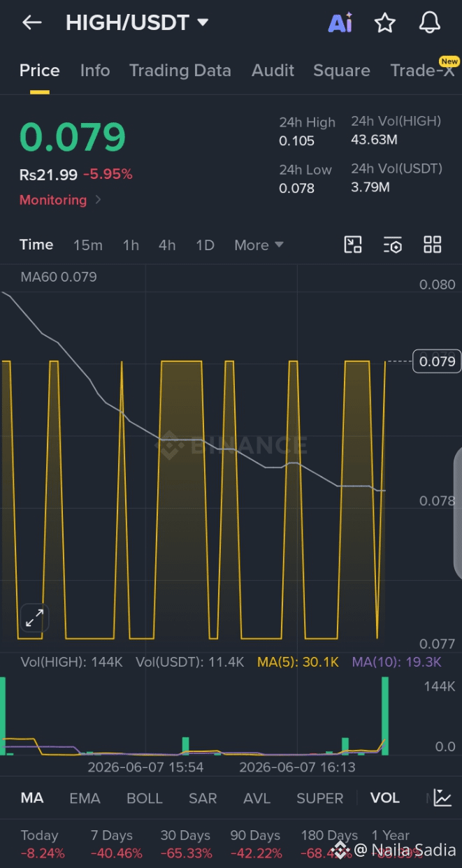The image size is (462, 868).
Task: Select the 15m chart interval
Action: coord(88,245)
